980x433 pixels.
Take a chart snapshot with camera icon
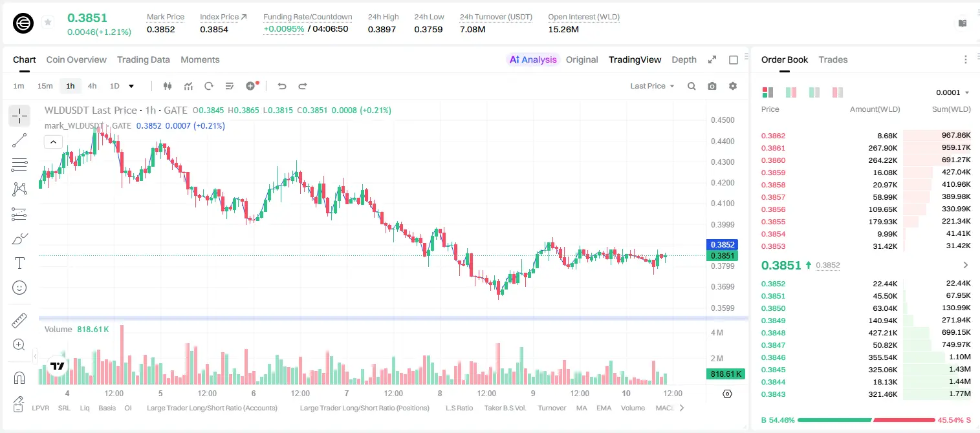pos(712,86)
